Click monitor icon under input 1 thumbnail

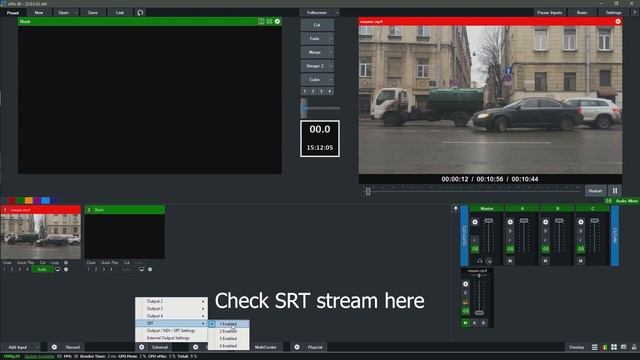pyautogui.click(x=58, y=269)
